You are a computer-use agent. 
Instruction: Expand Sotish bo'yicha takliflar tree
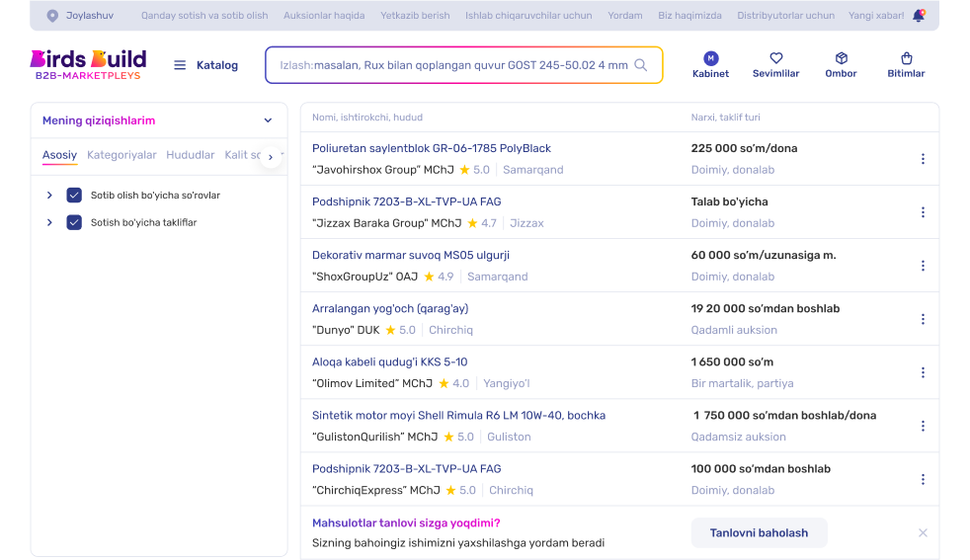pos(49,222)
